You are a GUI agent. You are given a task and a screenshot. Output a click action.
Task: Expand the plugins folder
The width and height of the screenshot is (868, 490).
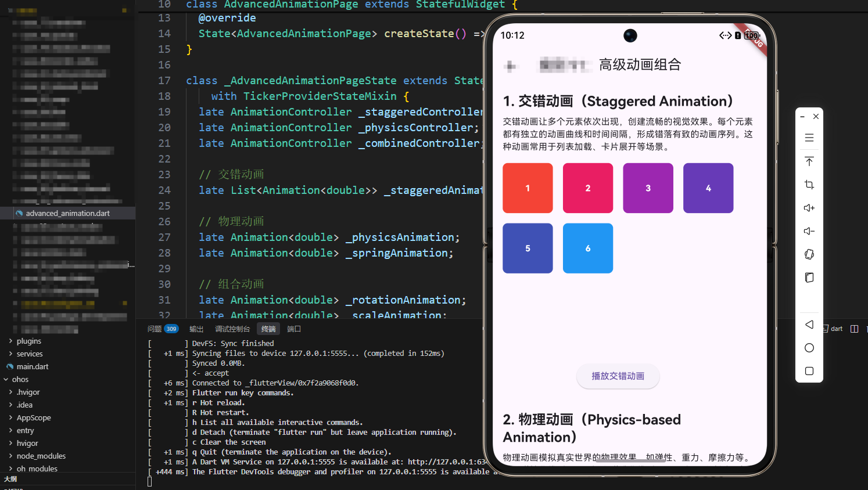click(x=10, y=341)
